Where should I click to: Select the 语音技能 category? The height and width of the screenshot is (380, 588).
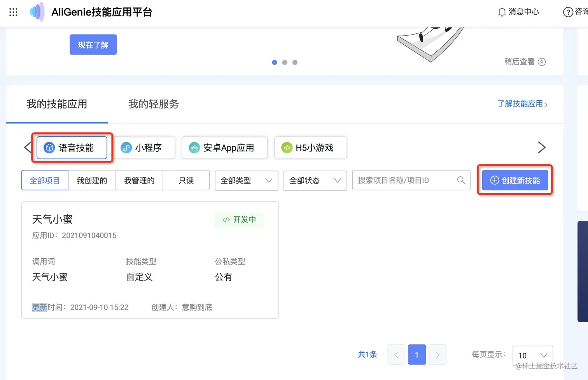point(72,147)
